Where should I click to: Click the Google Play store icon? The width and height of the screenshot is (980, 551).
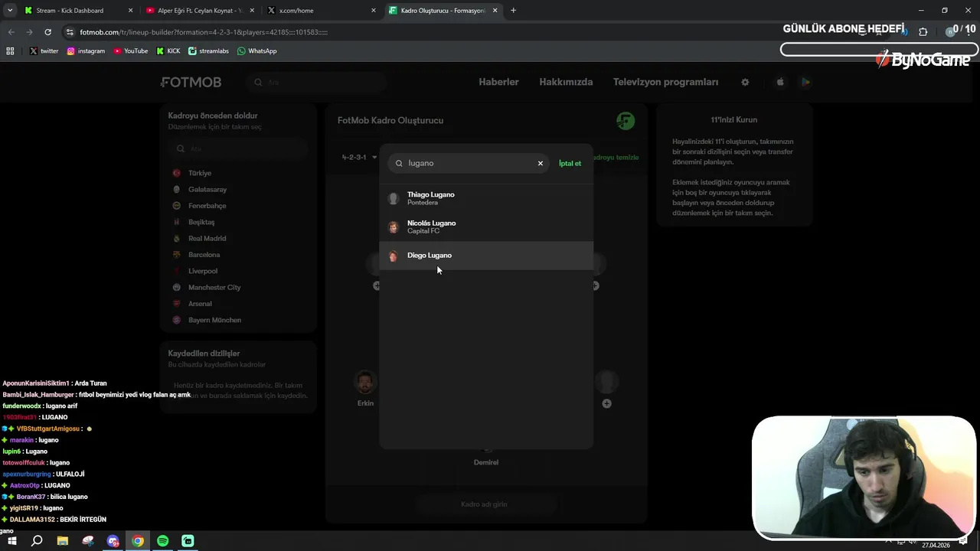(805, 82)
